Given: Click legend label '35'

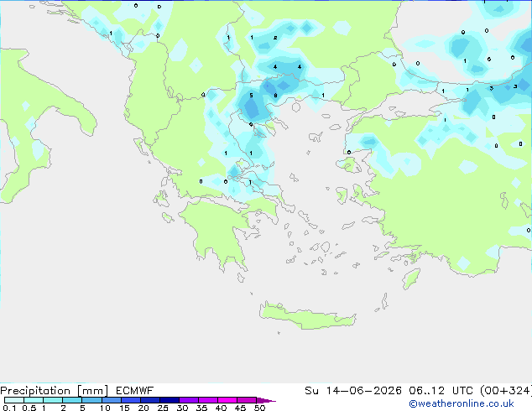Looking at the screenshot, I should [201, 408].
